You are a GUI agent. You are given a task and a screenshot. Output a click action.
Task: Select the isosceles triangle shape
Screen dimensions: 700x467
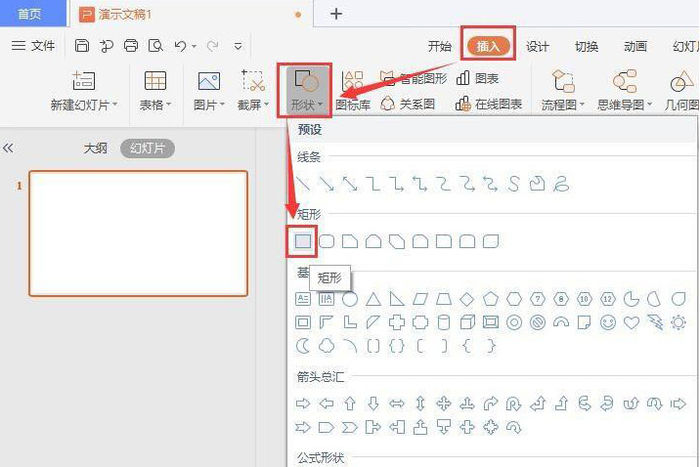click(373, 299)
